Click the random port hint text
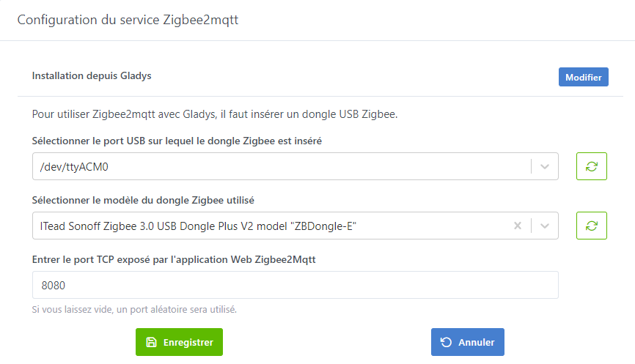This screenshot has height=364, width=635. [134, 309]
